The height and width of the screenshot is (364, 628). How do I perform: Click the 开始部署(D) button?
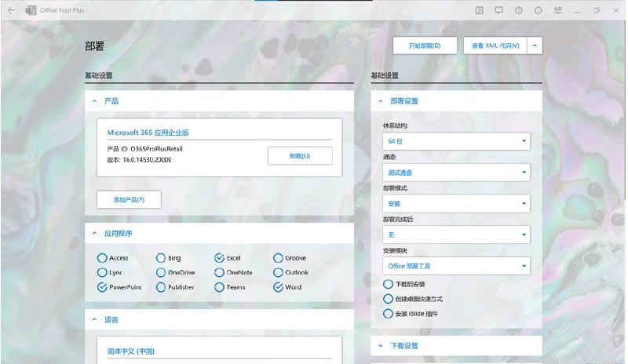click(425, 45)
